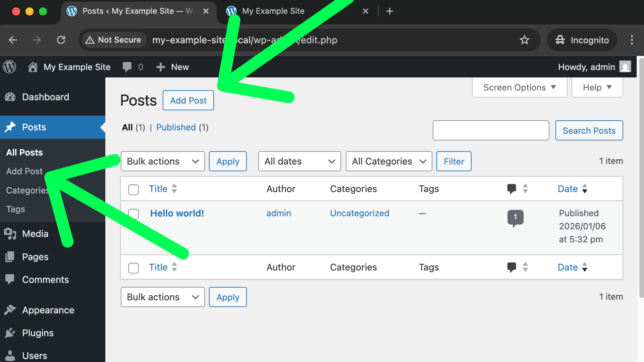Open the top Bulk actions dropdown
The image size is (644, 362).
pos(163,161)
